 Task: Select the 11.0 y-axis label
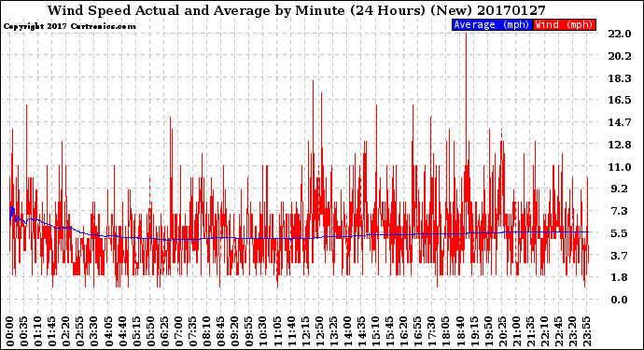tap(620, 167)
